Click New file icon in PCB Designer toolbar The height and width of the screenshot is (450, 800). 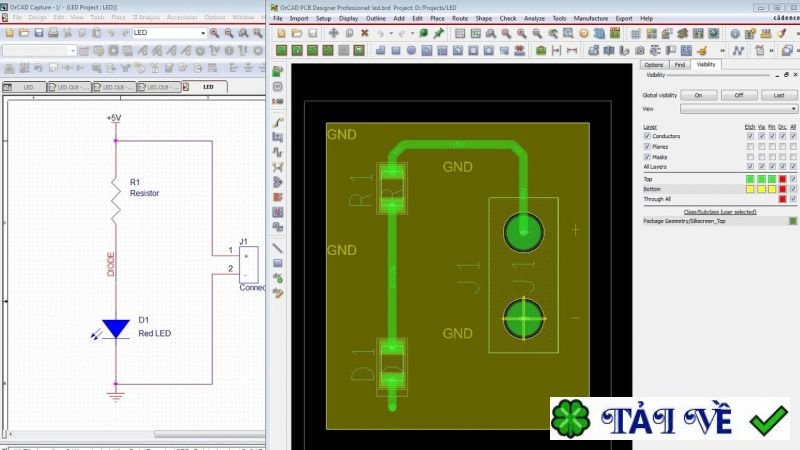281,34
